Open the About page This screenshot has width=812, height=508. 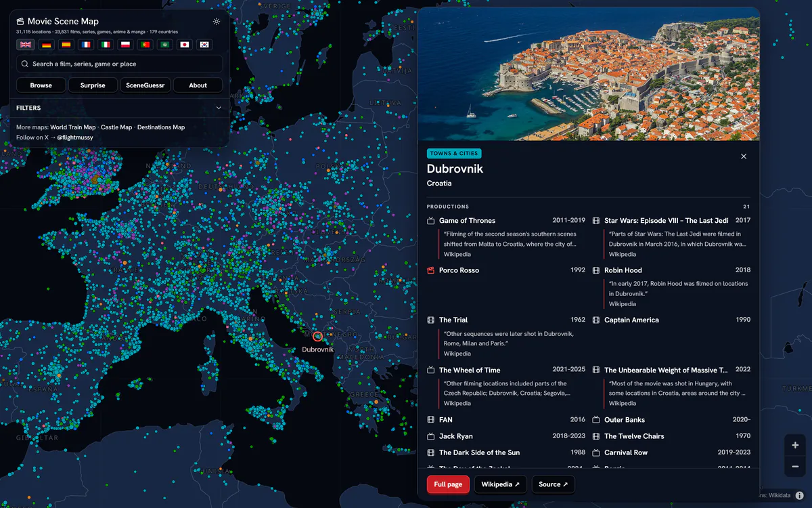pos(198,85)
